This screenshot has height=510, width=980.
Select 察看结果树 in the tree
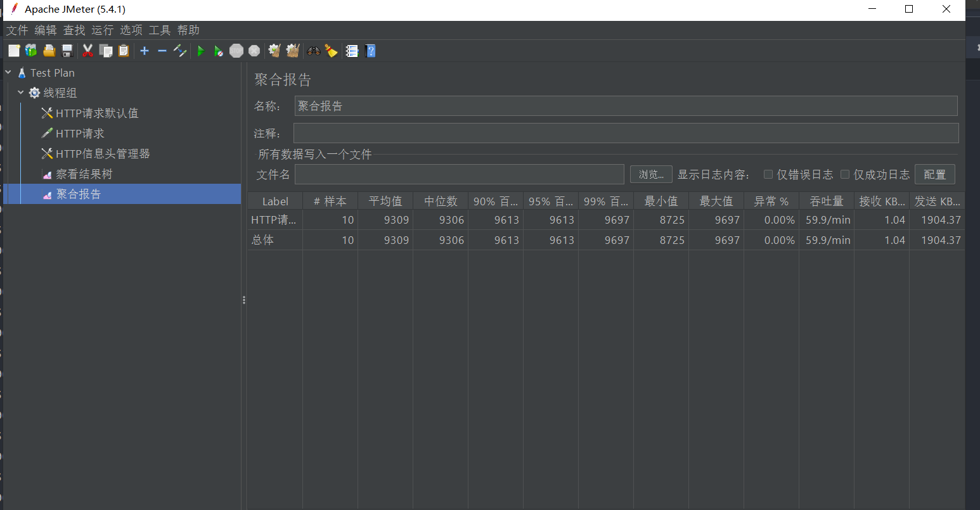tap(84, 174)
